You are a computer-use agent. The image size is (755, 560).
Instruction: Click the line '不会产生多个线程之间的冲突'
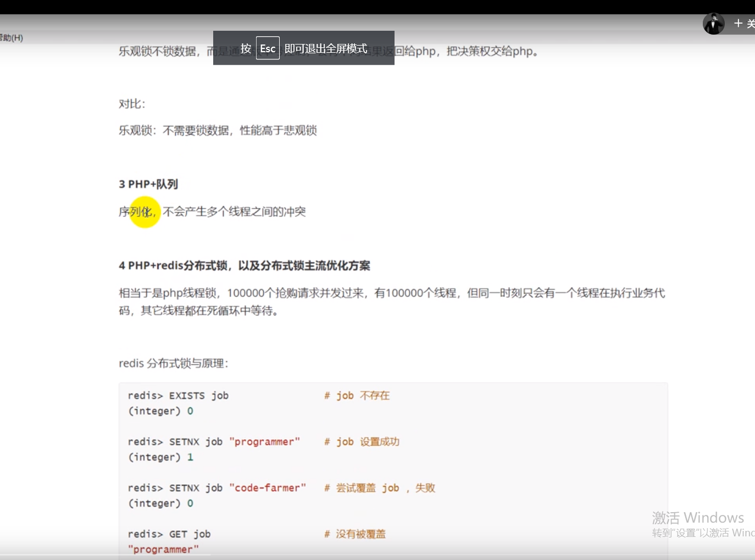pyautogui.click(x=235, y=212)
